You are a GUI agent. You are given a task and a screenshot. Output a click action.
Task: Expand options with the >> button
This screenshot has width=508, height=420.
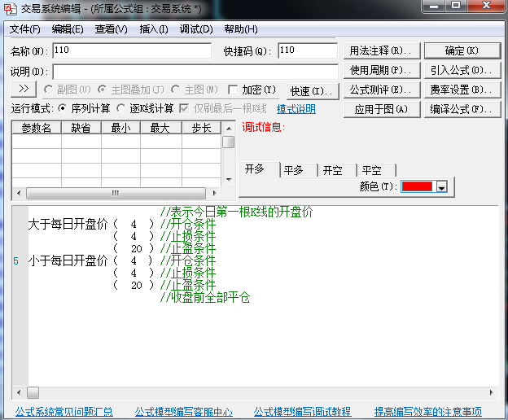(24, 89)
